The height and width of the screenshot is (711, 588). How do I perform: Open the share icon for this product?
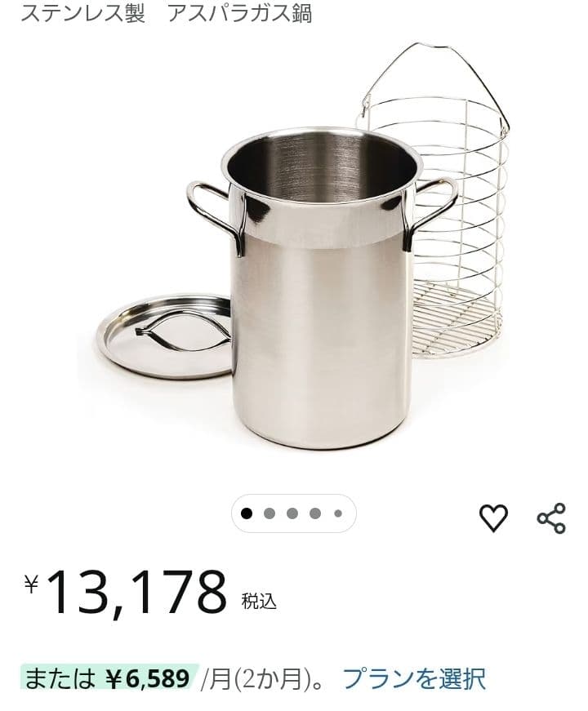point(551,518)
